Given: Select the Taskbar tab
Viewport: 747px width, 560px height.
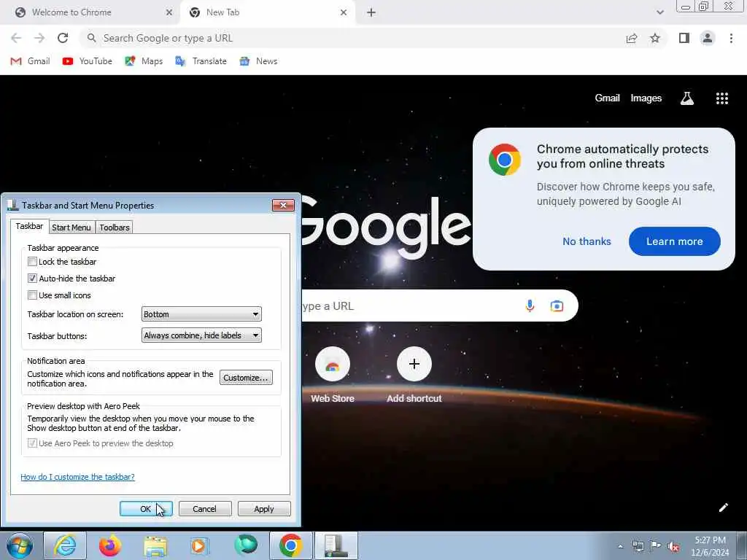Looking at the screenshot, I should (29, 226).
